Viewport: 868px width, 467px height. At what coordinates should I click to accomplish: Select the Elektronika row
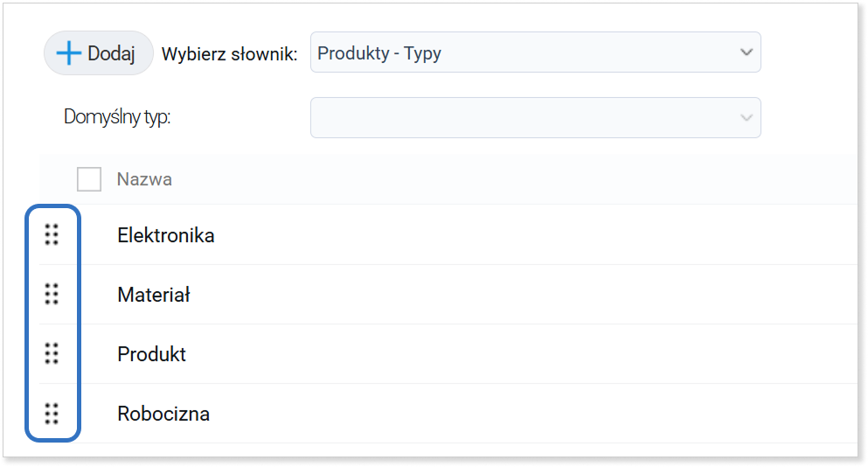tap(448, 235)
